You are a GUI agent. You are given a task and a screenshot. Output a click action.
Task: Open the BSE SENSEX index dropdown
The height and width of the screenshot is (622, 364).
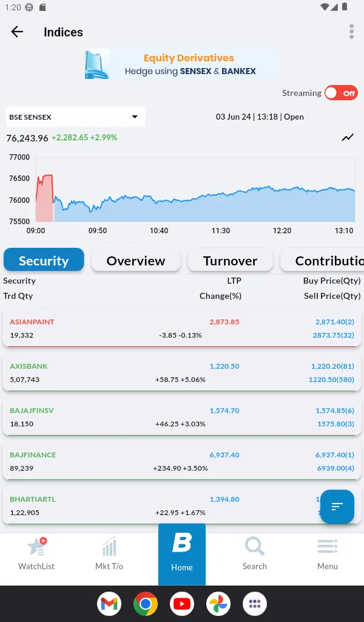point(75,116)
